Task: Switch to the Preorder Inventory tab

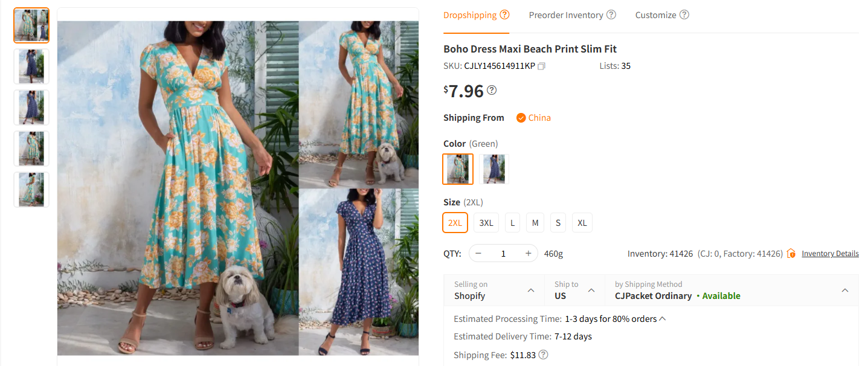Action: point(565,14)
